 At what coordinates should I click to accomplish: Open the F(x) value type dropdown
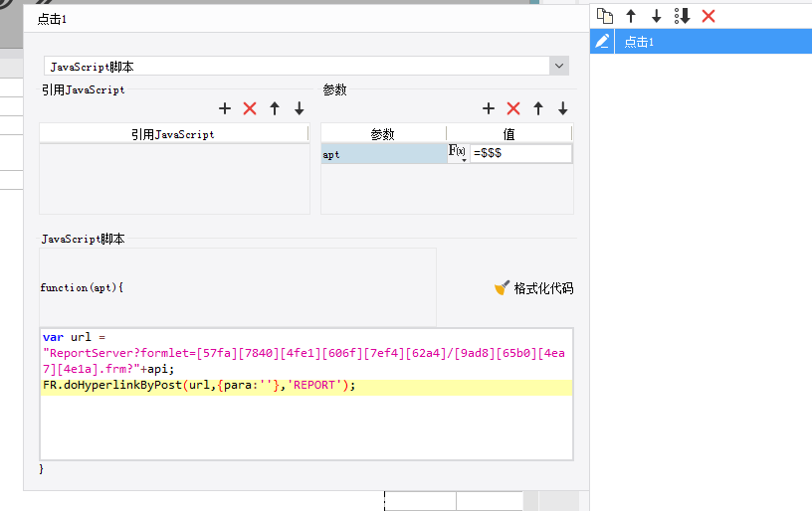[x=459, y=153]
